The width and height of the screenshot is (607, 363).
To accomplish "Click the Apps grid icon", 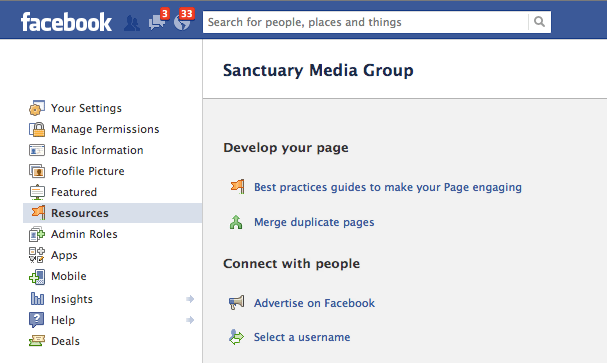I will pos(37,255).
